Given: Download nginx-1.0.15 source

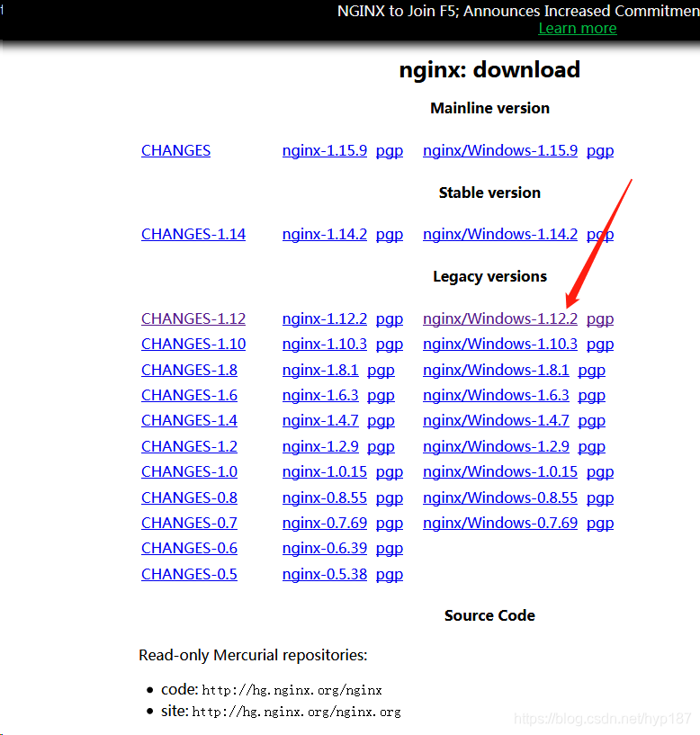Looking at the screenshot, I should pyautogui.click(x=325, y=471).
